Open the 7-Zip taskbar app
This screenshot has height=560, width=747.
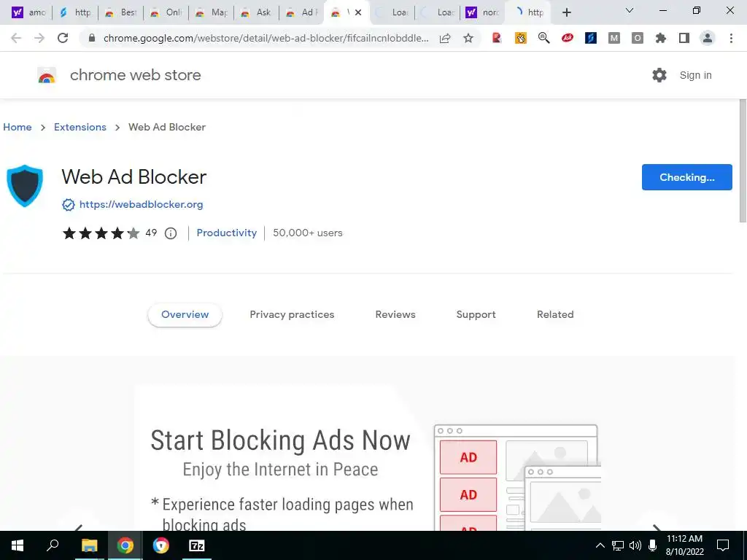click(x=197, y=545)
